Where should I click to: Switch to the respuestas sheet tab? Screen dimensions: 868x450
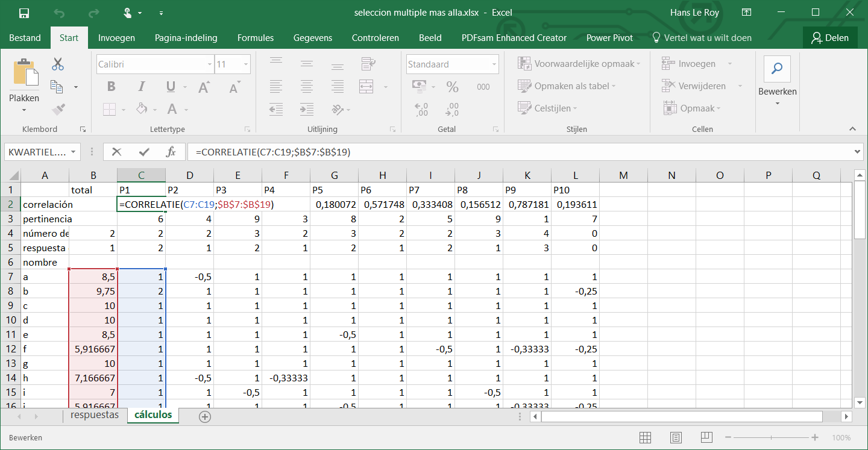pyautogui.click(x=94, y=415)
